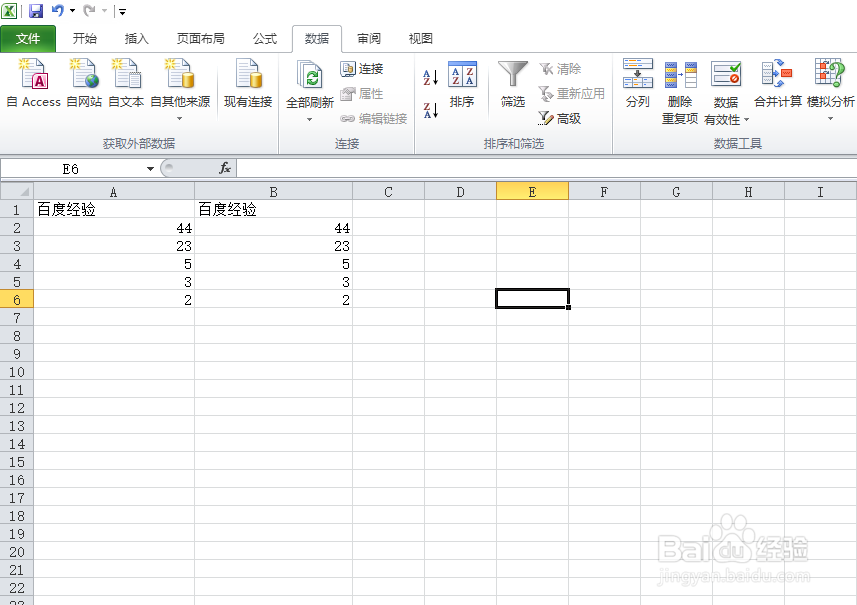
Task: Select cell B1 containing 百度经验
Action: coord(273,209)
